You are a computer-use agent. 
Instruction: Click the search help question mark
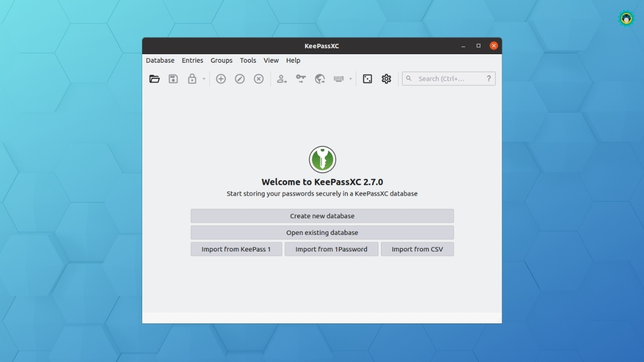(488, 79)
